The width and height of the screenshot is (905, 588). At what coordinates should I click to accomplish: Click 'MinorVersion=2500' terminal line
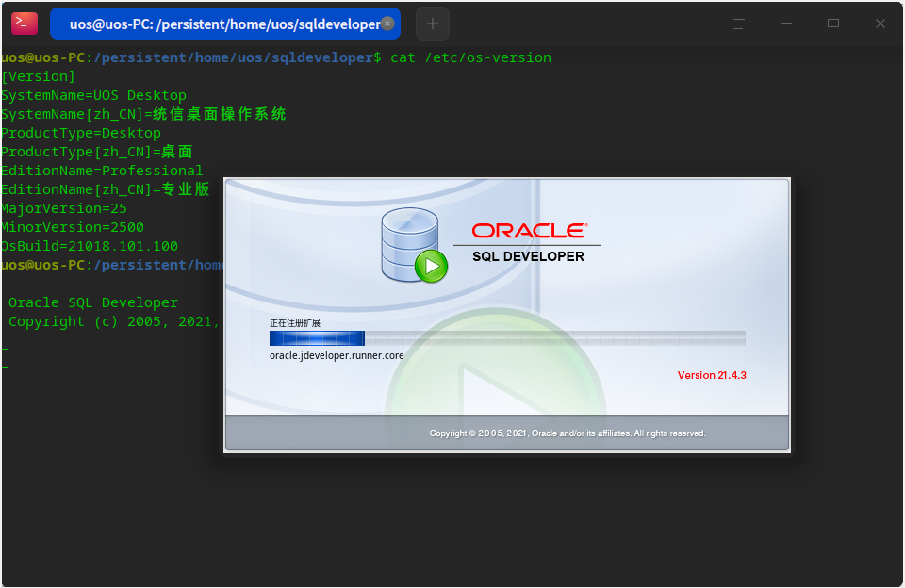[x=73, y=227]
